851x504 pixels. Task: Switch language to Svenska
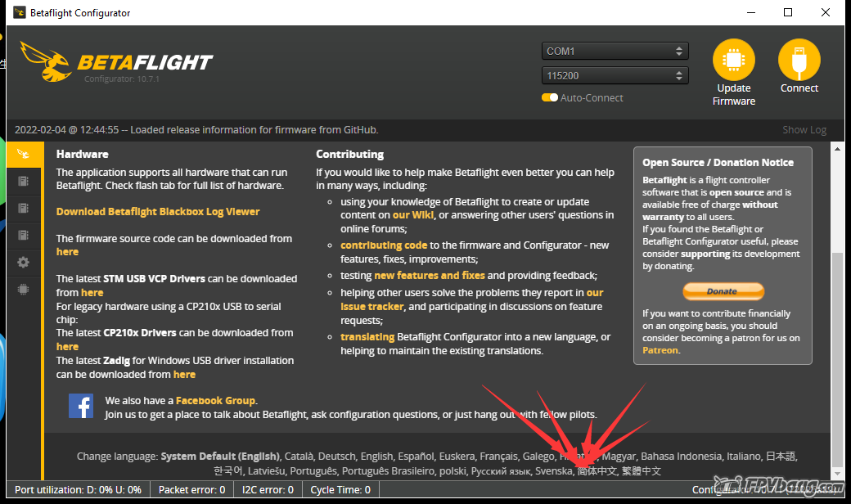[x=554, y=471]
